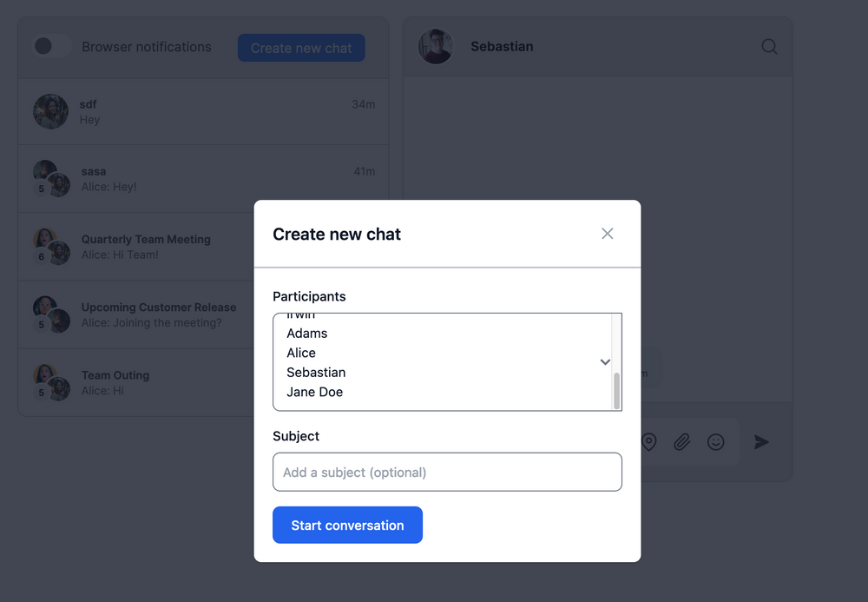Click the subject input field

click(x=447, y=472)
